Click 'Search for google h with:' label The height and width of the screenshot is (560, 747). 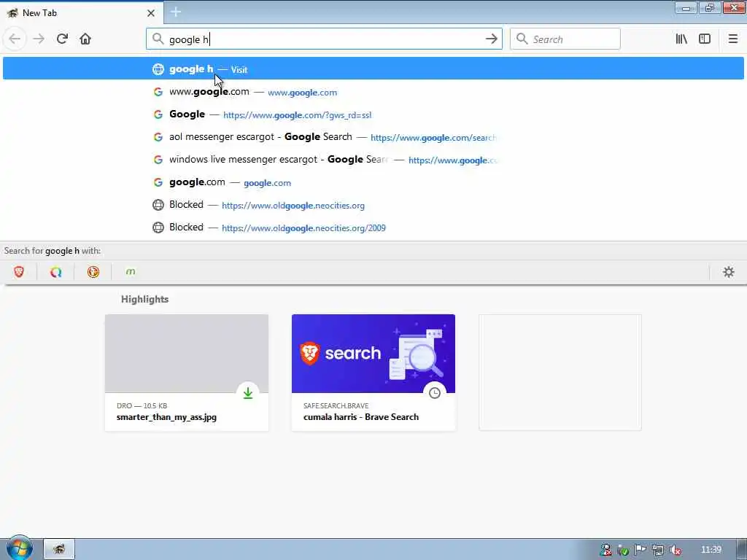point(53,251)
